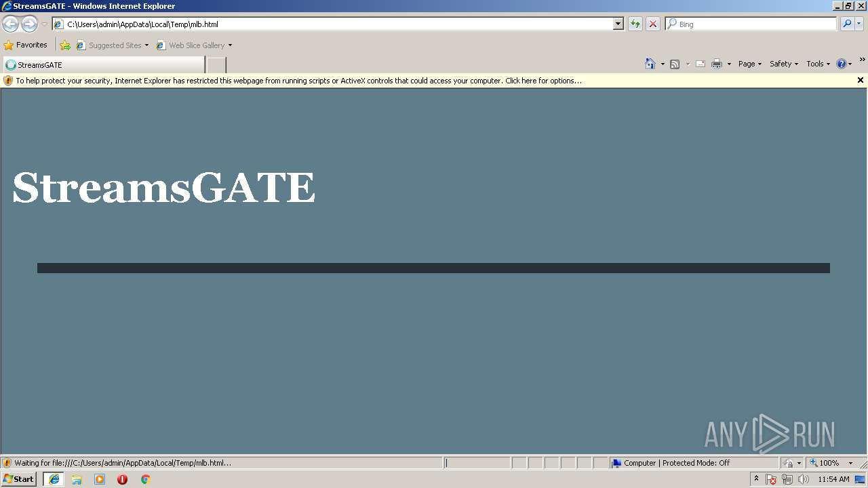Viewport: 868px width, 488px height.
Task: Minimize the Internet Explorer window
Action: (x=838, y=6)
